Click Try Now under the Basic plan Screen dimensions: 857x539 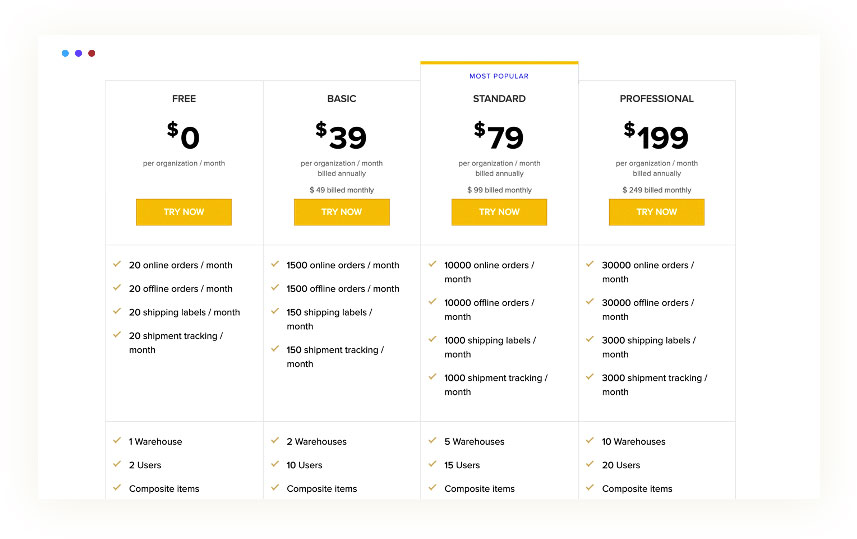coord(341,212)
